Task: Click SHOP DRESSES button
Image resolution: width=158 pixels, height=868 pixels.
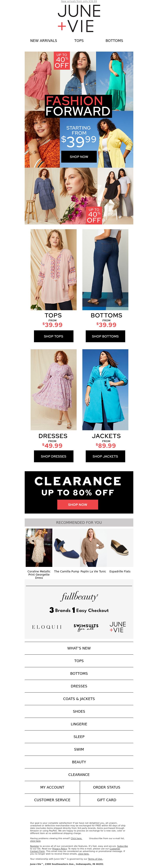Action: [54, 456]
